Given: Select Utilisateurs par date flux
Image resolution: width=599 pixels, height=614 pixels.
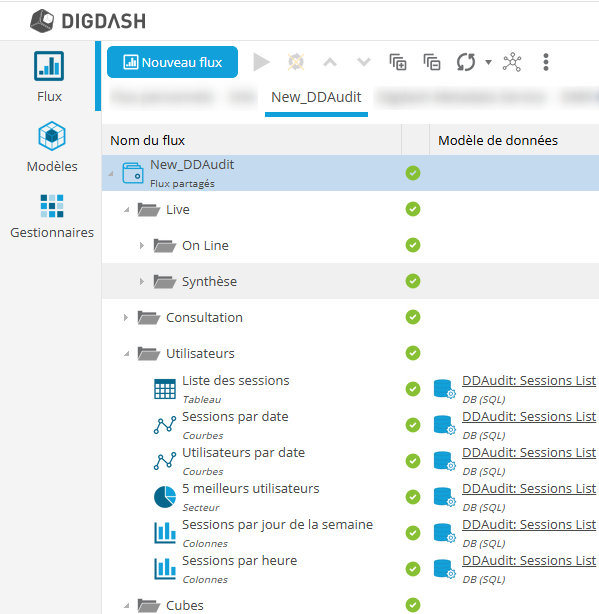Looking at the screenshot, I should click(244, 453).
